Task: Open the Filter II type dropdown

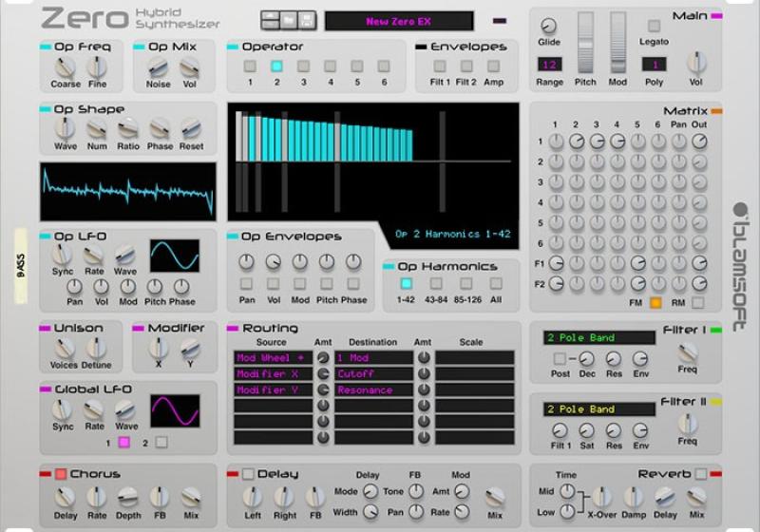Action: click(x=598, y=408)
